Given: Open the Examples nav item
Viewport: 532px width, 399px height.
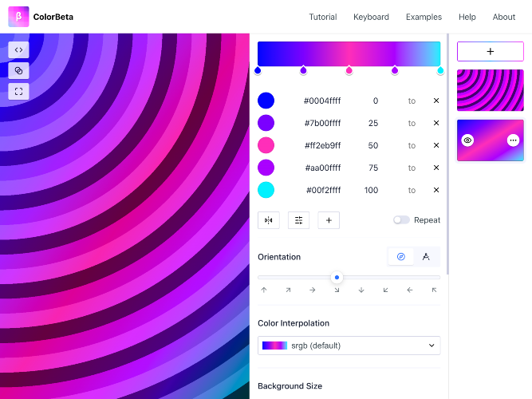Looking at the screenshot, I should (424, 17).
